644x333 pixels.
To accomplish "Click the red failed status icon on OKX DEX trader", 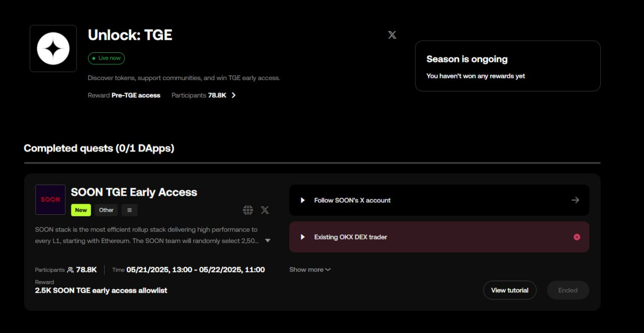I will [x=577, y=237].
